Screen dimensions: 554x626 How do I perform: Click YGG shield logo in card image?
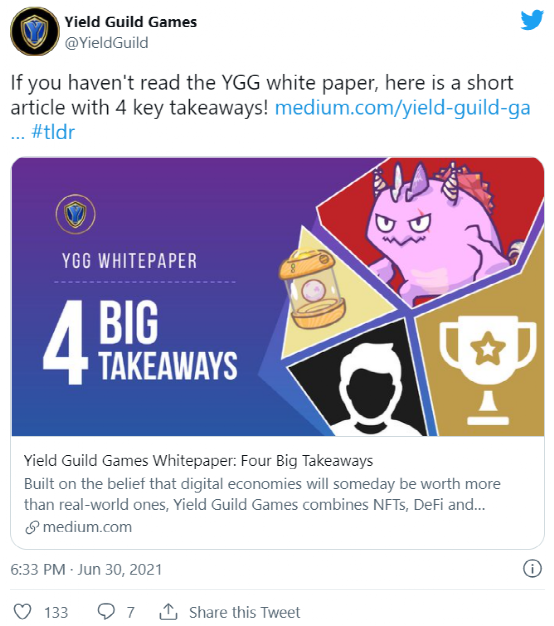[x=75, y=214]
